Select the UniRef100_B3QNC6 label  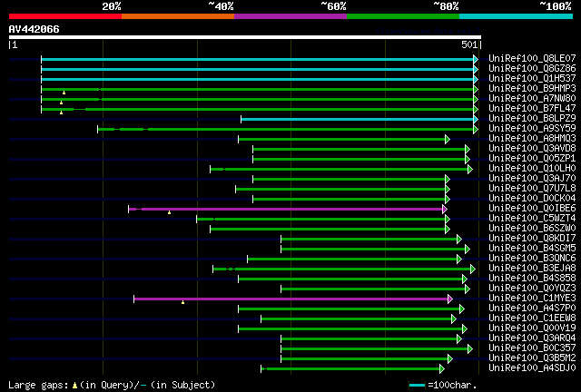[x=532, y=259]
